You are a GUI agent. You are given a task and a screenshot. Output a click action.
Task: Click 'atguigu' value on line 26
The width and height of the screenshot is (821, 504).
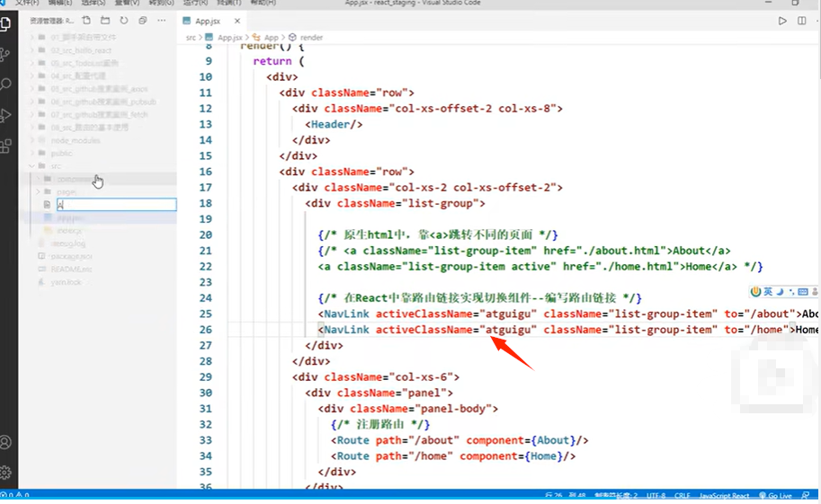[x=508, y=330]
